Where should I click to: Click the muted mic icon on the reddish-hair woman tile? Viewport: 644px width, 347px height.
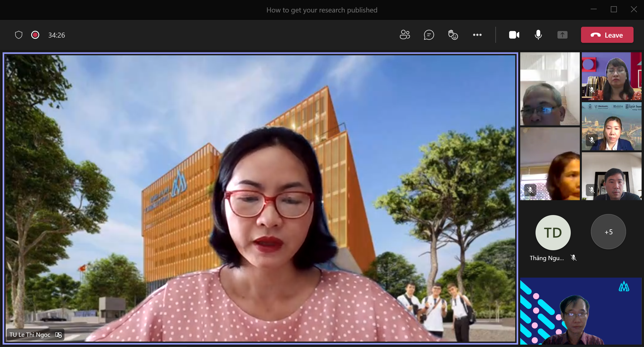click(x=530, y=190)
